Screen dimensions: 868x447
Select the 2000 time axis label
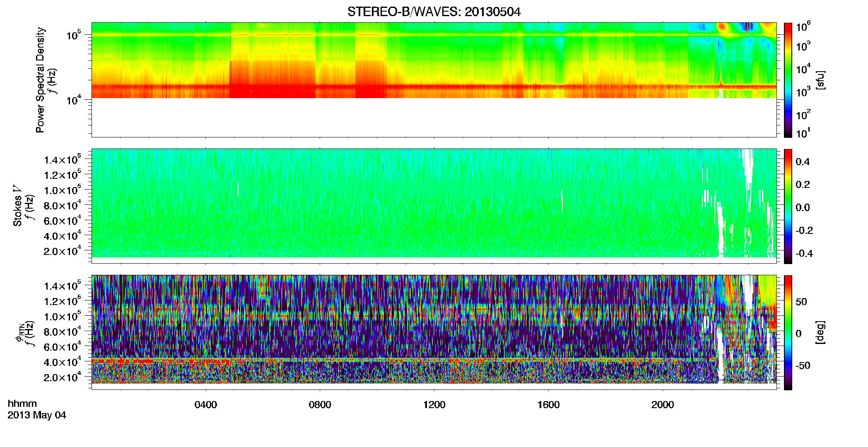coord(663,405)
